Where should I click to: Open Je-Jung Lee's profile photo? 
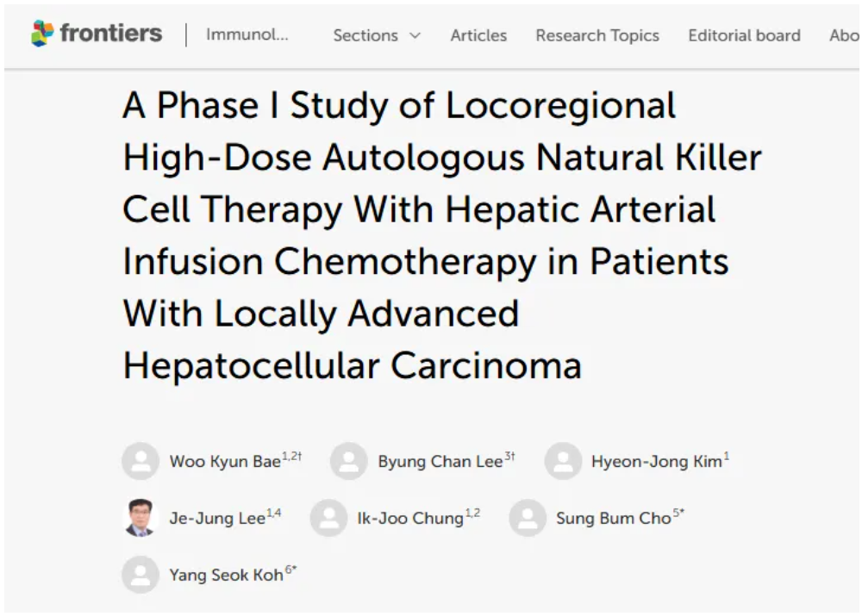click(141, 518)
